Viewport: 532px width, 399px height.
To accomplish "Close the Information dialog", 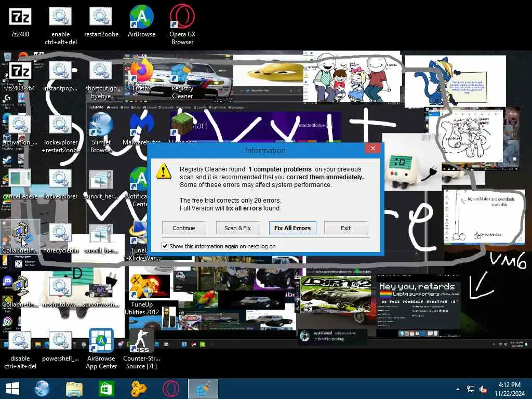I will [373, 148].
